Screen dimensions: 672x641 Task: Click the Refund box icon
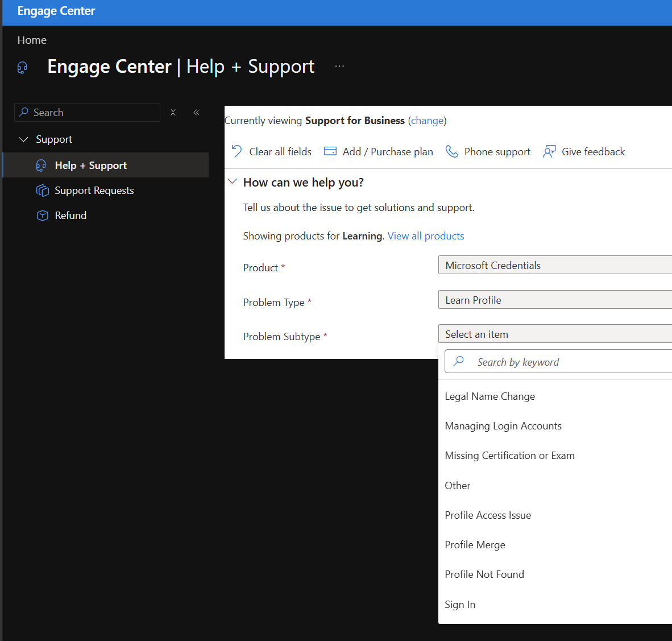(x=43, y=215)
